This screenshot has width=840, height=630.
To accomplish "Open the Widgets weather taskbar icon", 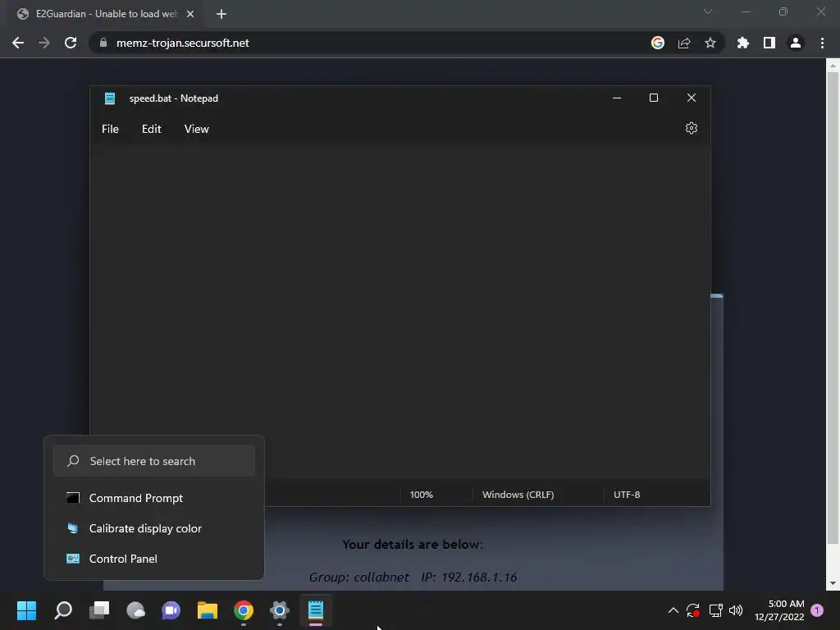I will coord(135,610).
